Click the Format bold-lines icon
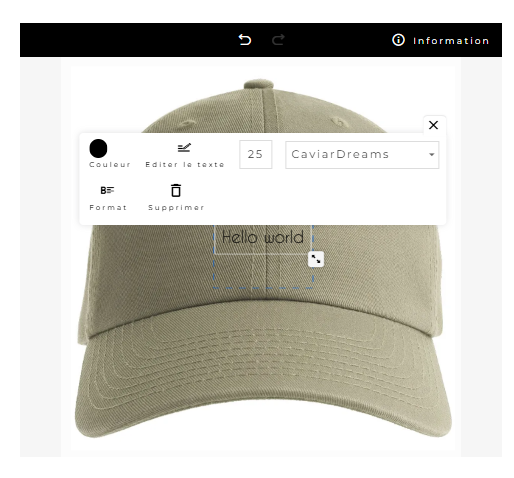Viewport: 514px width, 478px height. (x=107, y=190)
